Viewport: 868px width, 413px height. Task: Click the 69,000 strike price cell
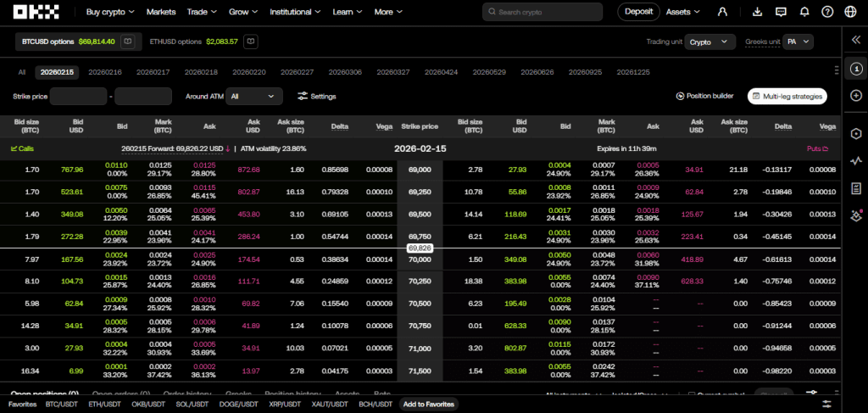point(420,170)
